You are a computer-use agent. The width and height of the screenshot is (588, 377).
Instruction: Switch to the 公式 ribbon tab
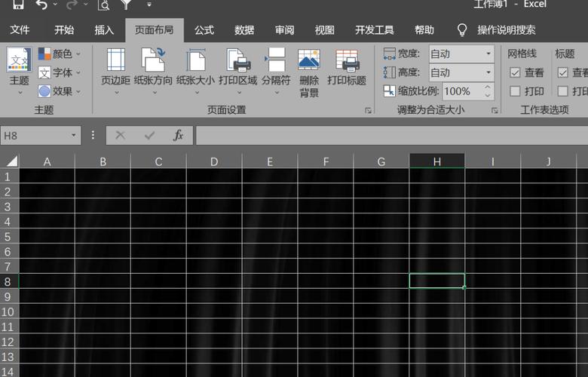(204, 30)
